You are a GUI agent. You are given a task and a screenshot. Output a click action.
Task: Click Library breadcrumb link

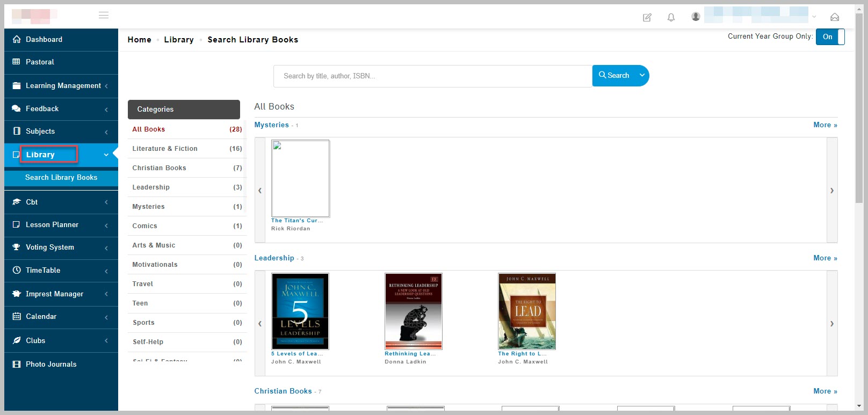pos(179,40)
